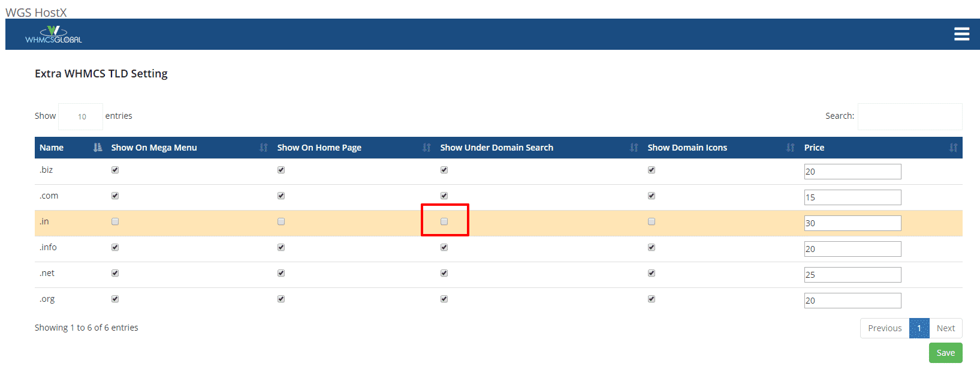This screenshot has height=372, width=980.
Task: Click the WHMCS Global logo
Action: coord(53,35)
